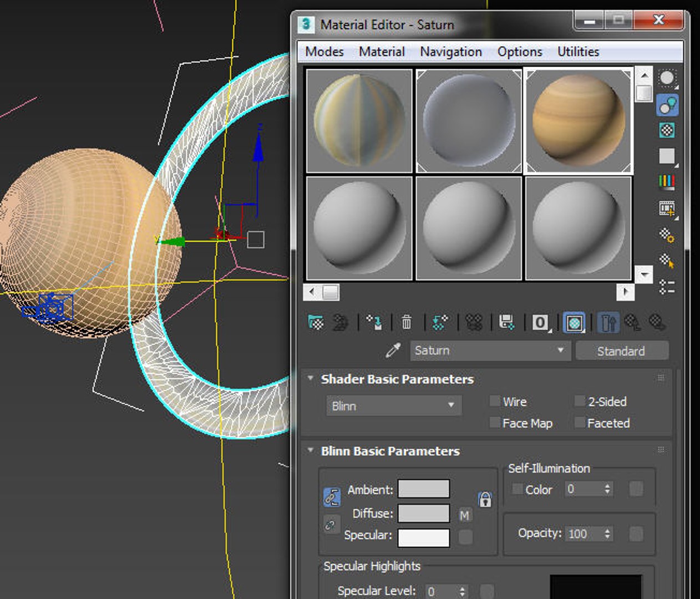The width and height of the screenshot is (700, 599).
Task: Click Specular Level spinner arrows
Action: [462, 591]
